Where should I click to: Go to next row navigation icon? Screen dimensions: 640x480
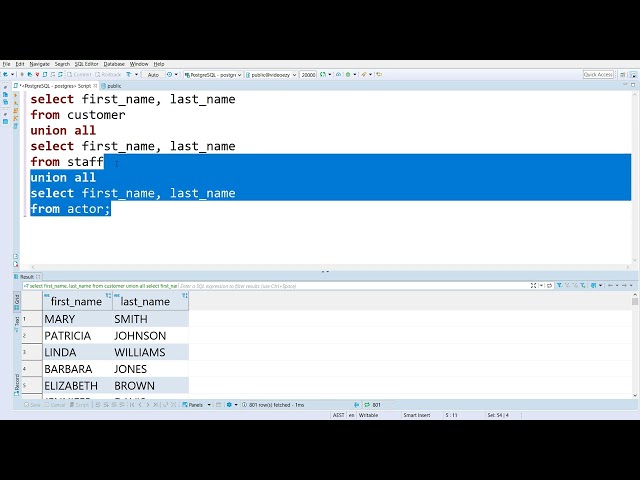[148, 405]
